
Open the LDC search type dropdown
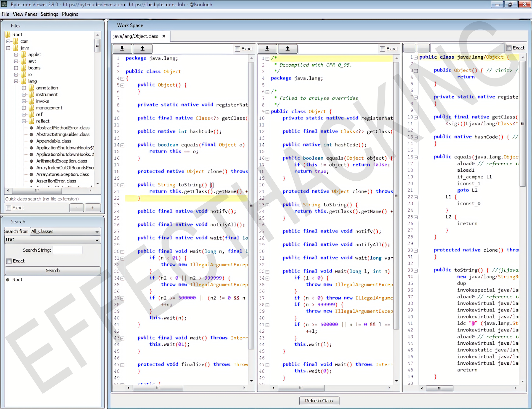[53, 240]
